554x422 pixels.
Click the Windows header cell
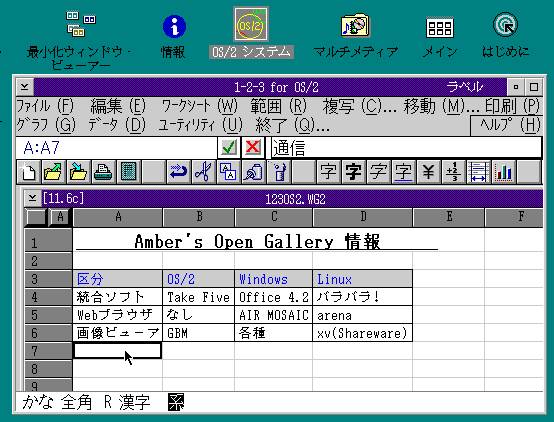tap(274, 279)
